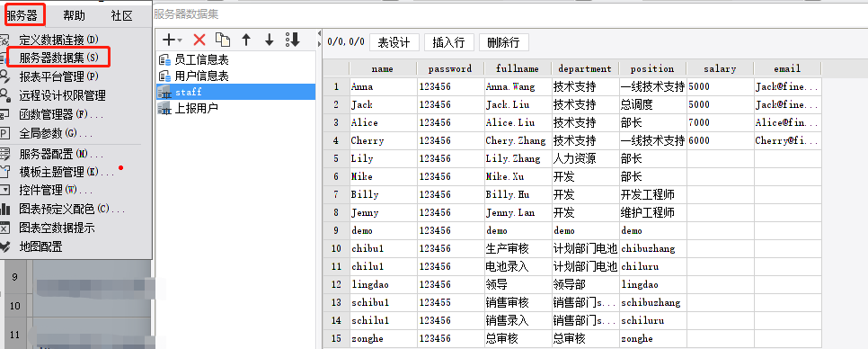This screenshot has width=868, height=349.
Task: Select the salary cell 7000
Action: coord(721,123)
